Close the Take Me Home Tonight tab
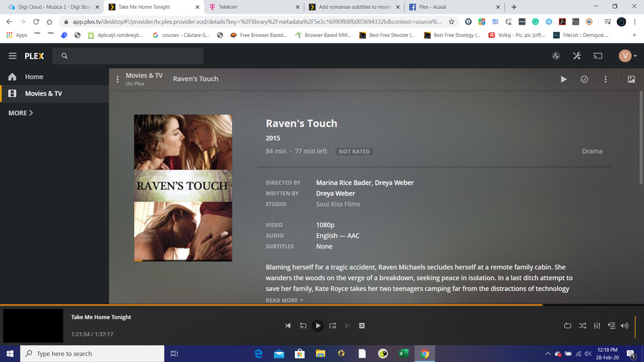The height and width of the screenshot is (362, 644). [x=197, y=7]
